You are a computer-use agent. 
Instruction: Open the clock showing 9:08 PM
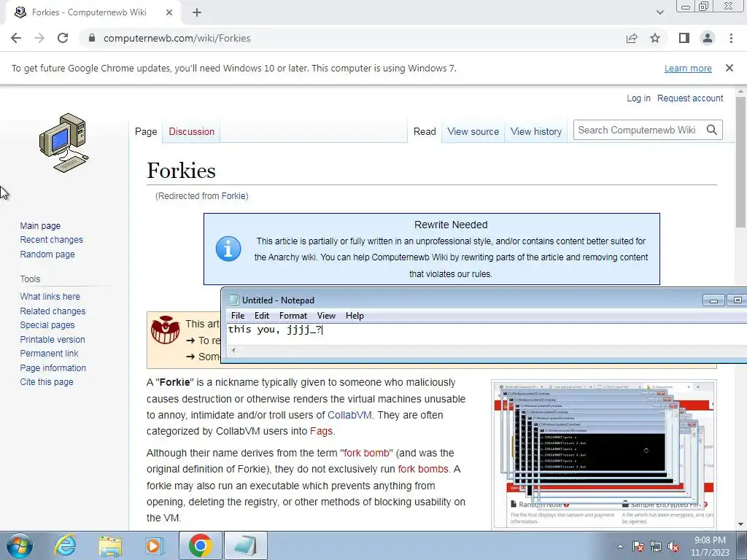[x=710, y=546]
